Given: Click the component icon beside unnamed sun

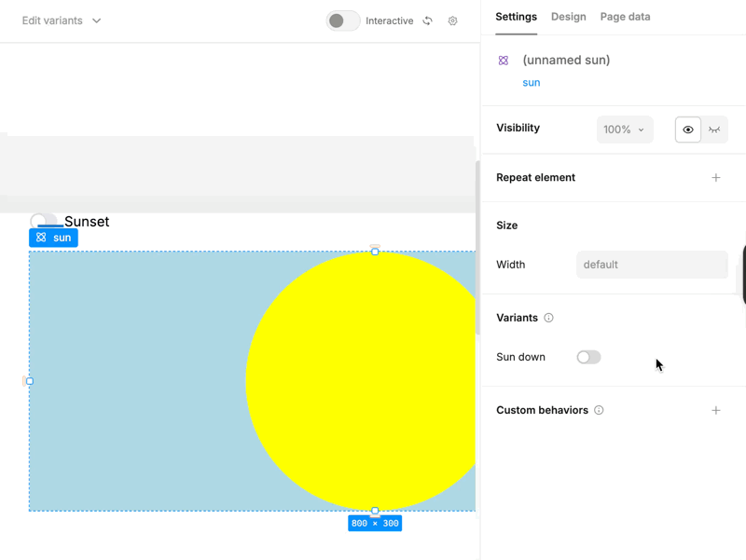Looking at the screenshot, I should pyautogui.click(x=504, y=61).
